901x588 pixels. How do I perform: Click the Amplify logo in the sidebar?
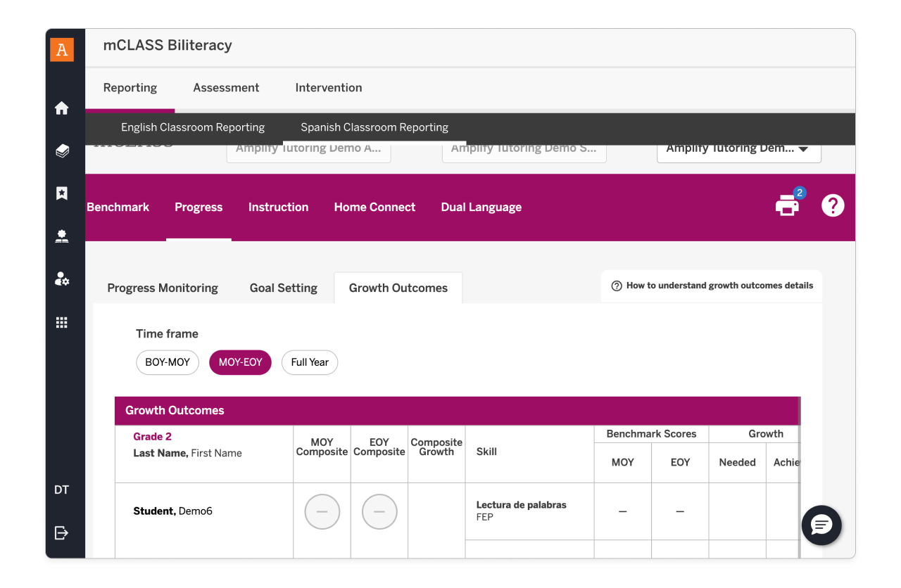pyautogui.click(x=62, y=50)
